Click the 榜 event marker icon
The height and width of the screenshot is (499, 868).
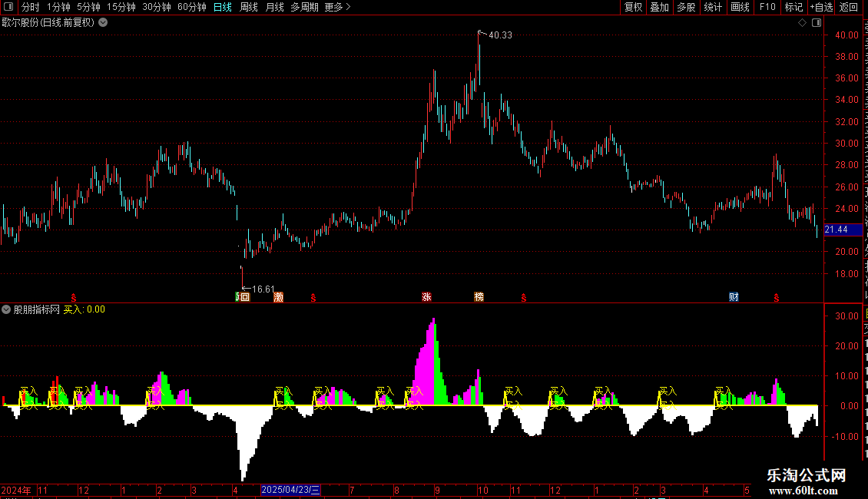pos(479,297)
